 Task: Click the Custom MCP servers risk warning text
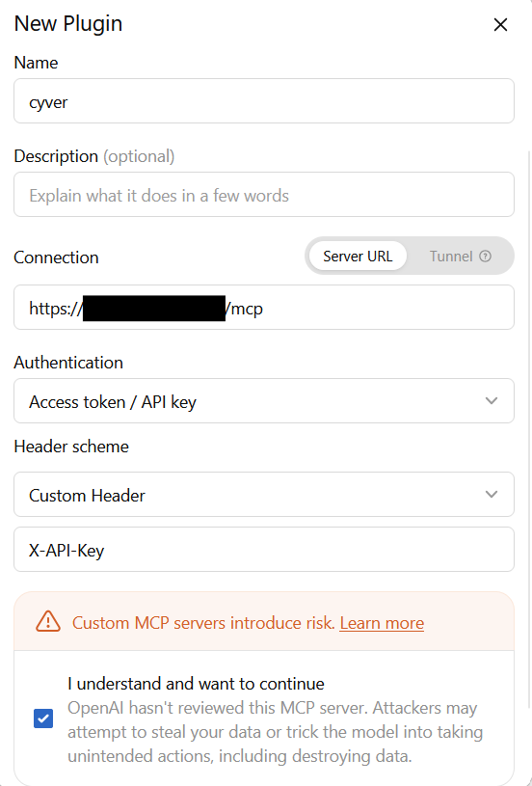click(203, 623)
